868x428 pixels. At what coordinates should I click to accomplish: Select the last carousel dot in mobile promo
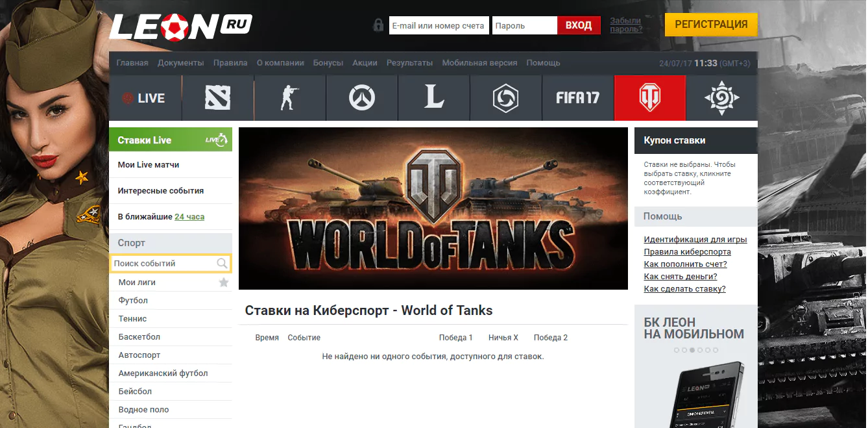point(716,350)
